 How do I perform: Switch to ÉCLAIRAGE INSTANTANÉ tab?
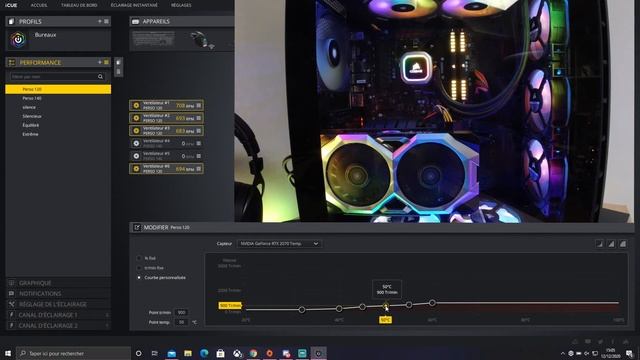134,5
